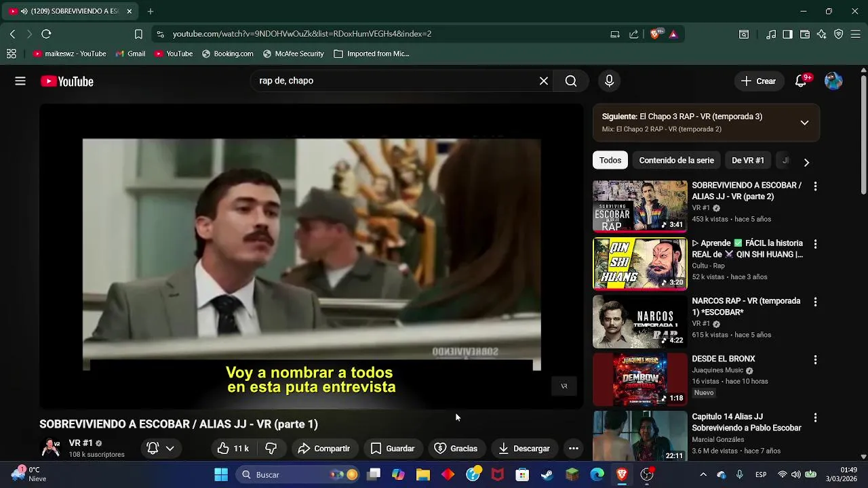Open the VR #1 channel avatar
Screen dimensions: 868x488
(x=51, y=448)
